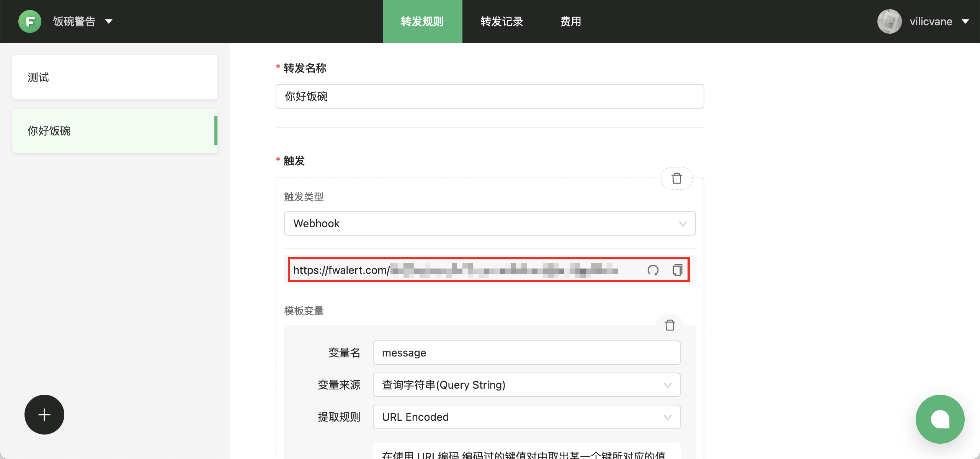Image resolution: width=980 pixels, height=459 pixels.
Task: Select the 测试 rule in sidebar
Action: pos(115,77)
